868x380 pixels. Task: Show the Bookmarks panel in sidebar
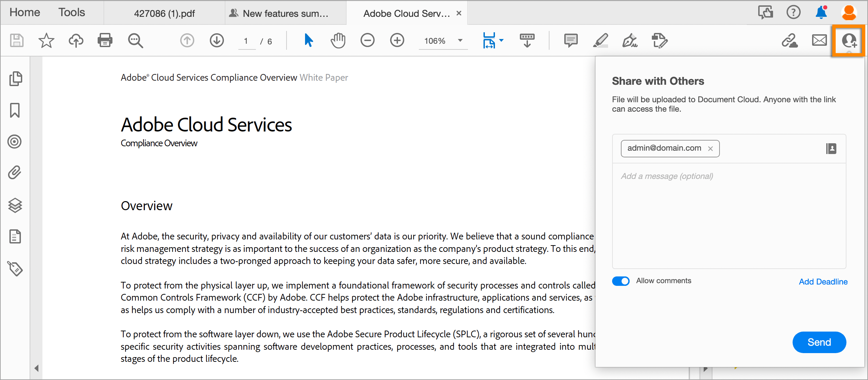point(15,110)
